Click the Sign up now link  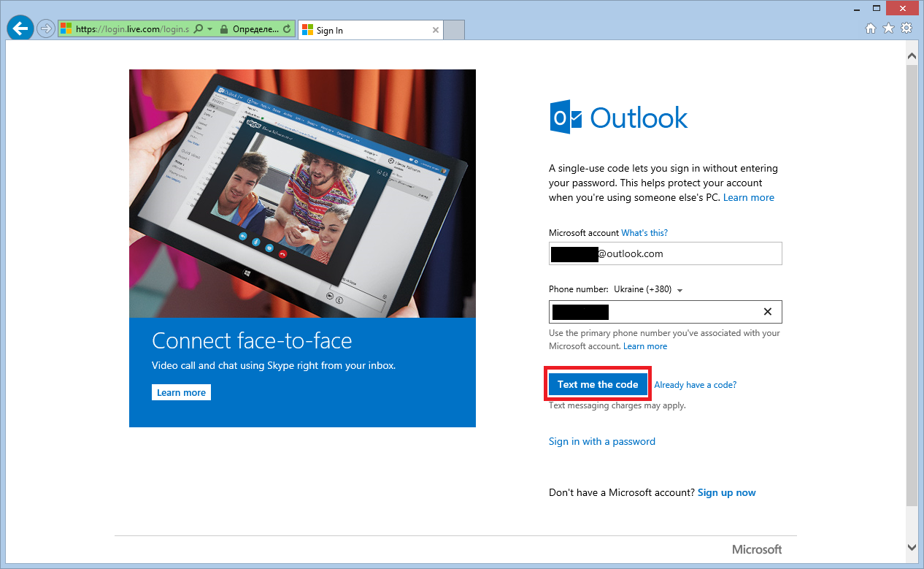[x=727, y=493]
